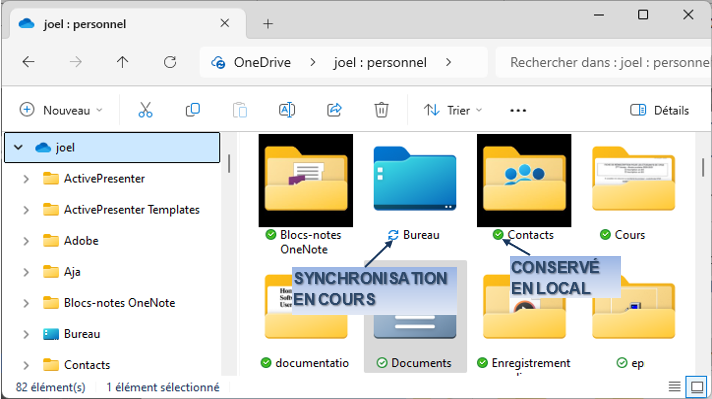This screenshot has width=712, height=399.
Task: Select Bureau in navigation tree
Action: (82, 334)
